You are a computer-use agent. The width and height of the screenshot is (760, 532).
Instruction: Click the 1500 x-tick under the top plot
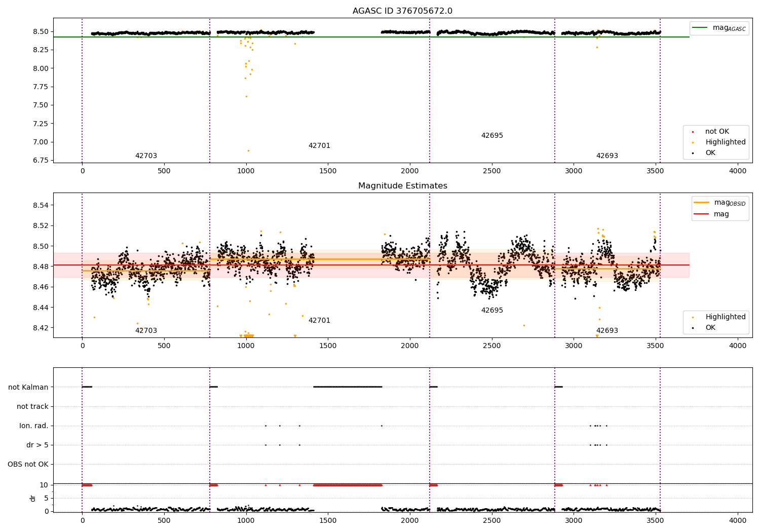(328, 171)
